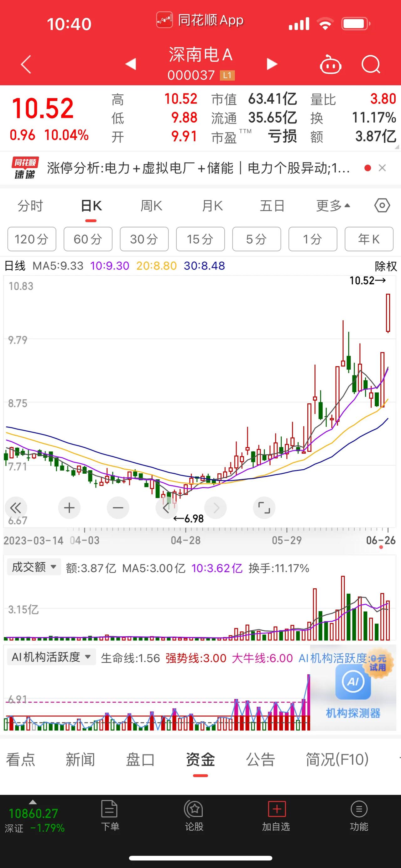Image resolution: width=401 pixels, height=868 pixels.
Task: Tap the latest red volume bar
Action: [388, 620]
